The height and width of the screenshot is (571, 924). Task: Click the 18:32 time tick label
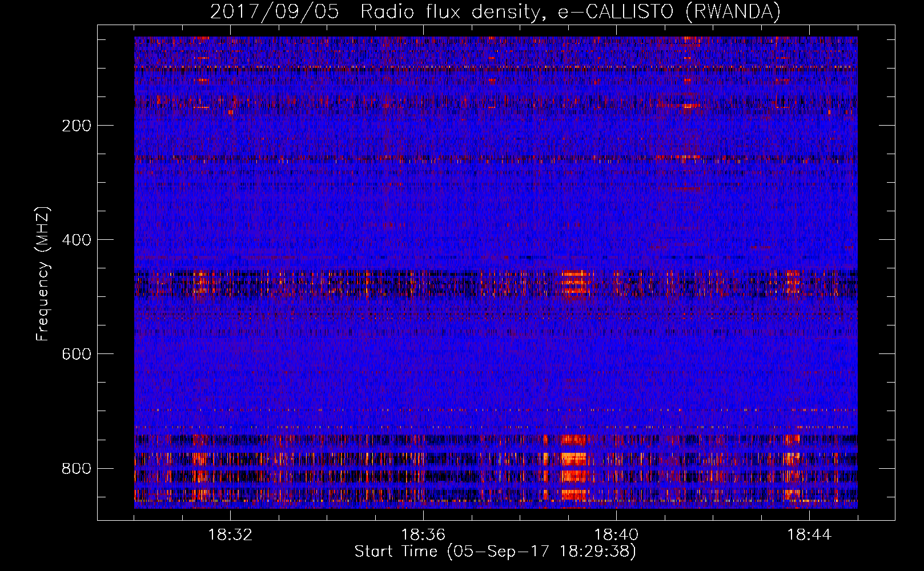[230, 535]
